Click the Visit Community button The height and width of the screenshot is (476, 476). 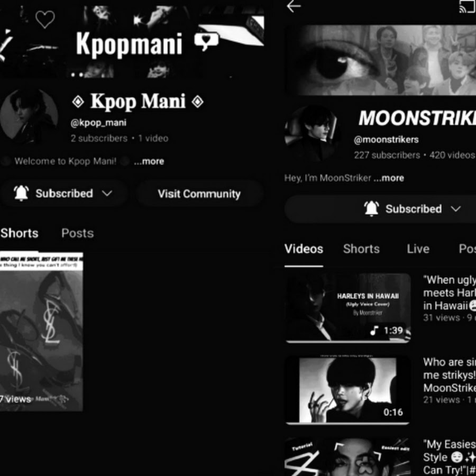199,194
